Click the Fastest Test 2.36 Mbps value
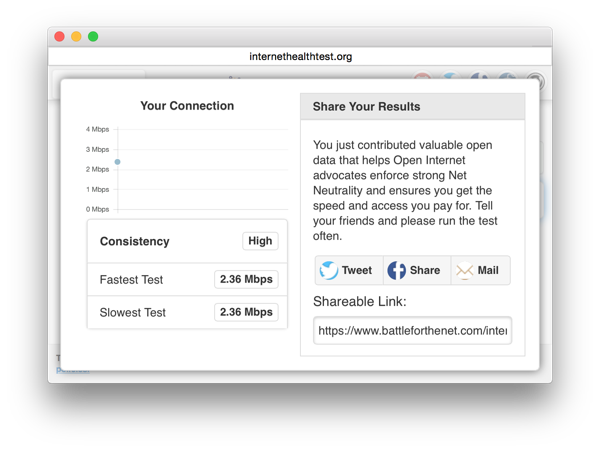This screenshot has height=451, width=600. tap(246, 279)
